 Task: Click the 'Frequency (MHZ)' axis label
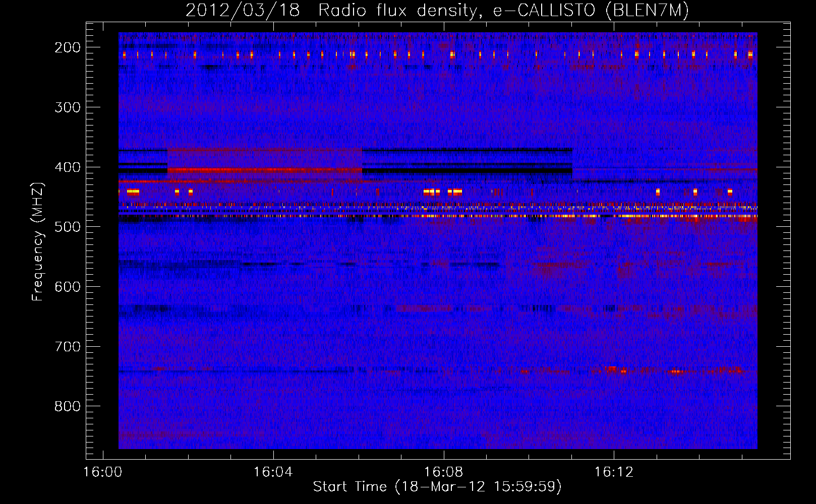tap(38, 241)
